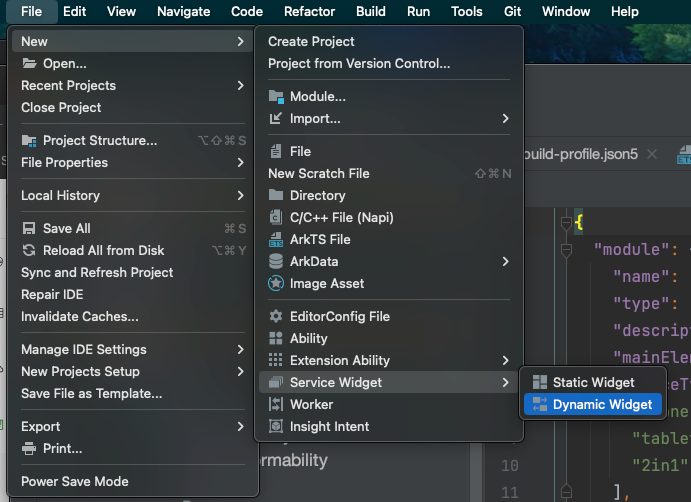Screen dimensions: 691x502
Task: Switch to the build-profile.json5 tab
Action: click(581, 154)
